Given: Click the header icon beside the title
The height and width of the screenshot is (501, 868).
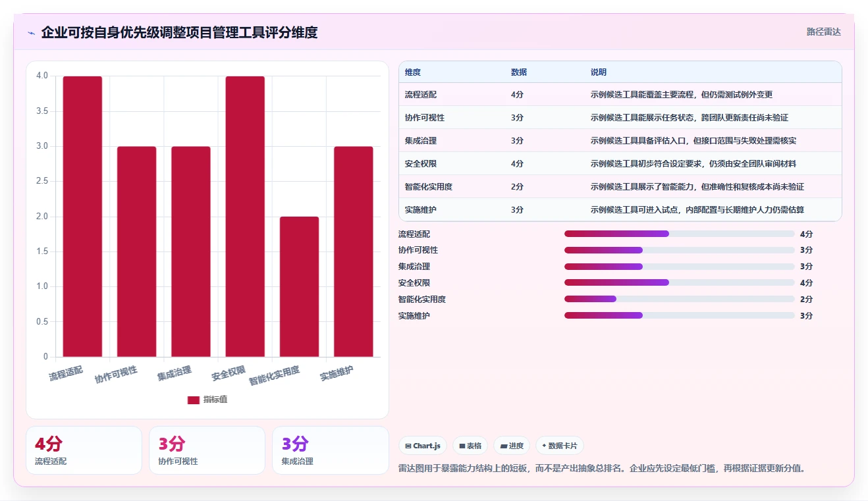Looking at the screenshot, I should coord(31,33).
